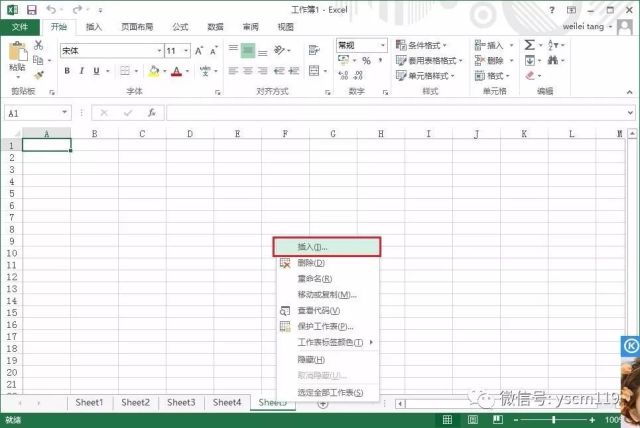
Task: Open the font name dropdown
Action: click(159, 51)
